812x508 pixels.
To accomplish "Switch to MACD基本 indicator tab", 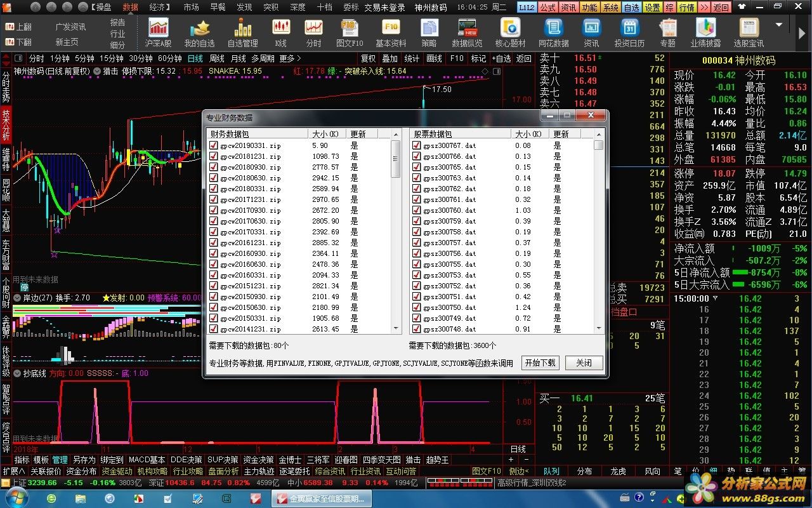I will point(147,460).
